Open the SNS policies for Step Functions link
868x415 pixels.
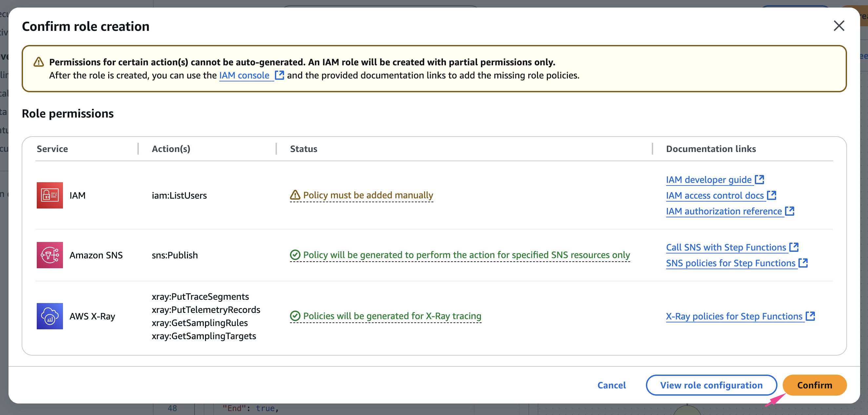731,263
